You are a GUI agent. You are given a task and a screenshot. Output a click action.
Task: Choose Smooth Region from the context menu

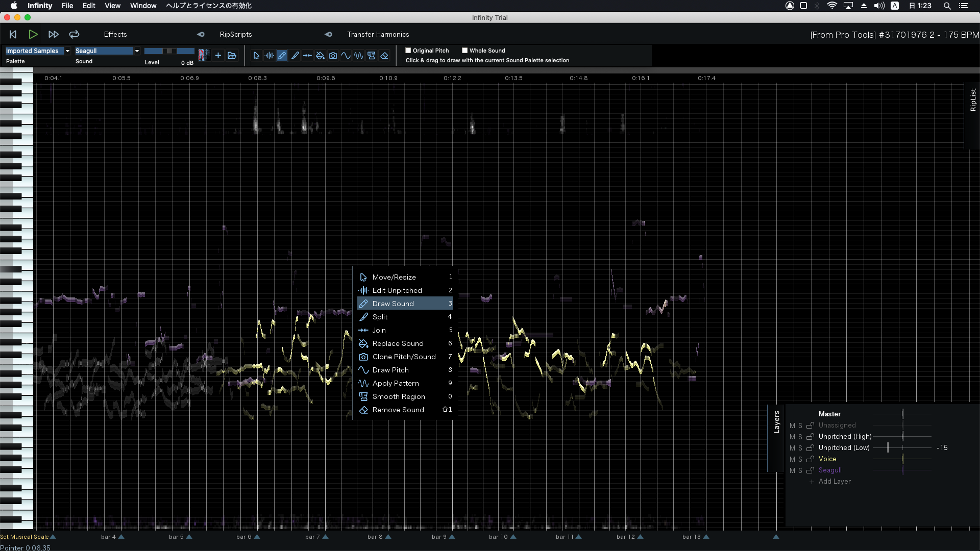pyautogui.click(x=405, y=396)
